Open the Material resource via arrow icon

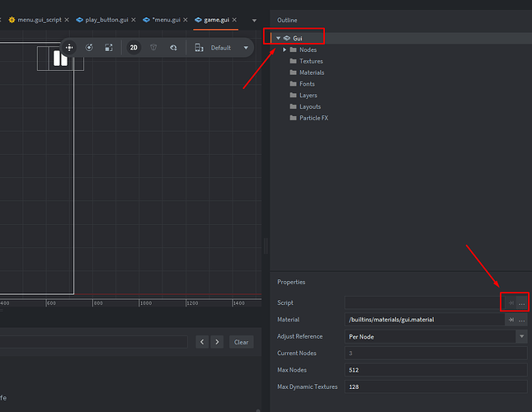pyautogui.click(x=511, y=320)
